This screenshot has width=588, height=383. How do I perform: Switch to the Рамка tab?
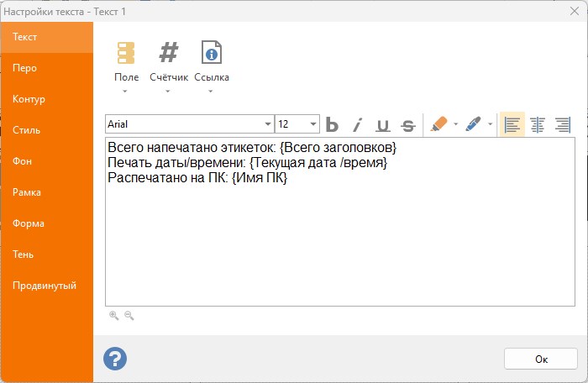click(x=46, y=192)
